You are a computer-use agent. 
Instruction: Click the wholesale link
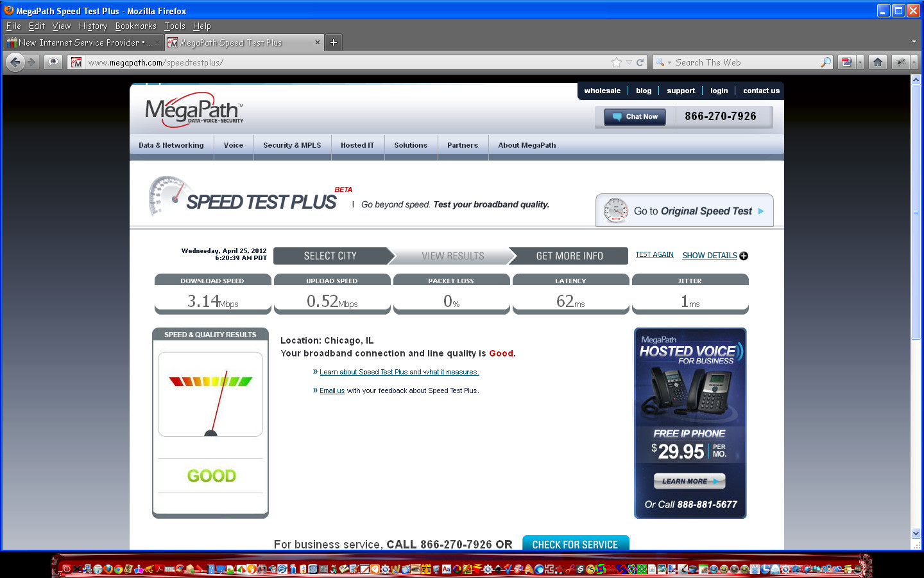(x=603, y=91)
